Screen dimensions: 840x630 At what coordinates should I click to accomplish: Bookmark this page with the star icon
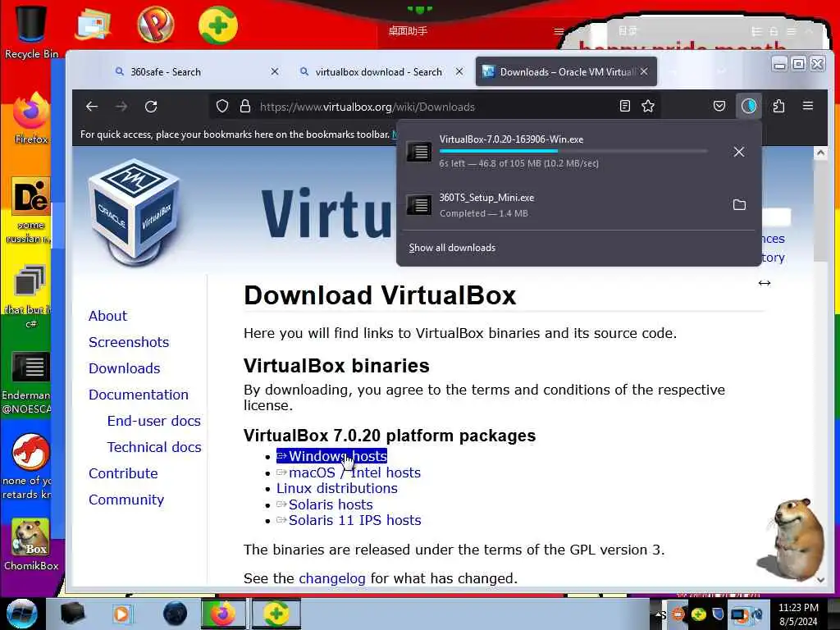648,106
